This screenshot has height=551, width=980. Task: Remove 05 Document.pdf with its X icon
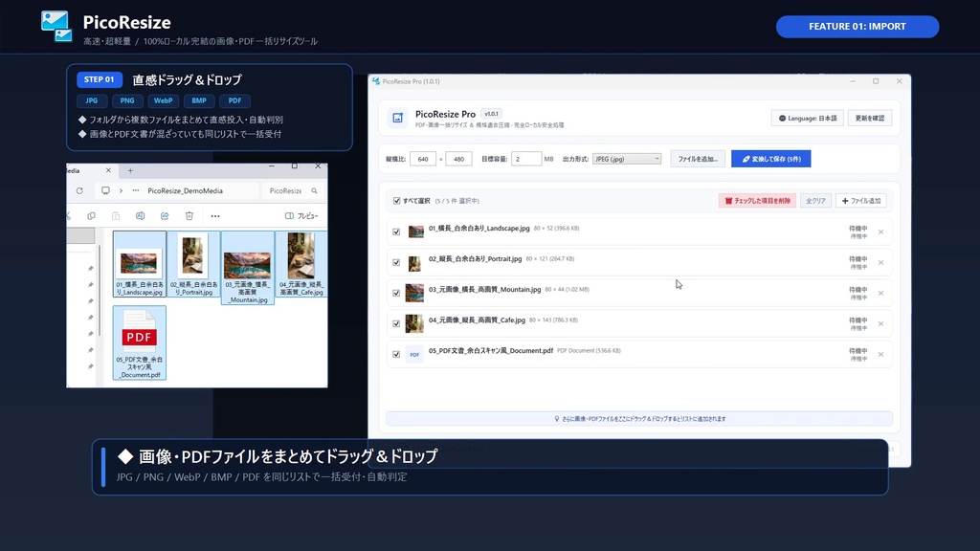(880, 354)
